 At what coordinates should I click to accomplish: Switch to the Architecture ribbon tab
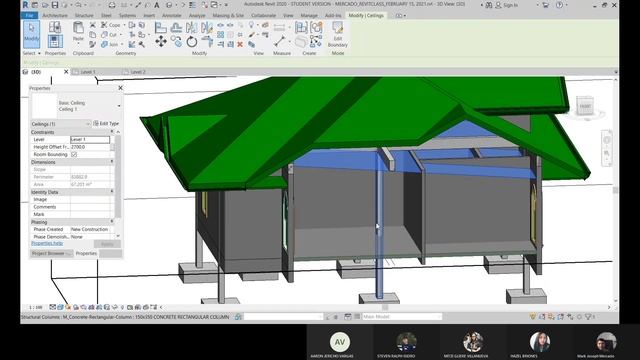pyautogui.click(x=55, y=16)
